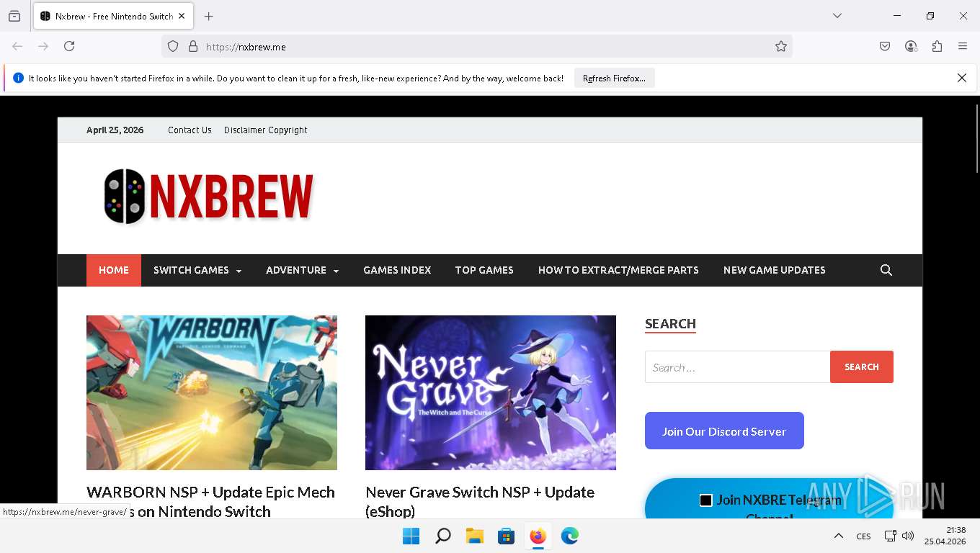980x553 pixels.
Task: Open tracking protection shield icon
Action: pos(173,46)
